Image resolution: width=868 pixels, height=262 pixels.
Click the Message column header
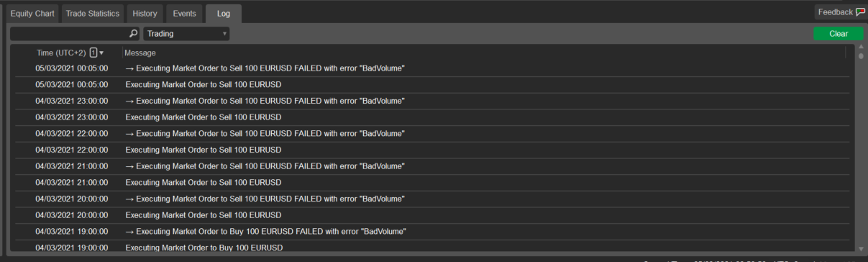[140, 53]
